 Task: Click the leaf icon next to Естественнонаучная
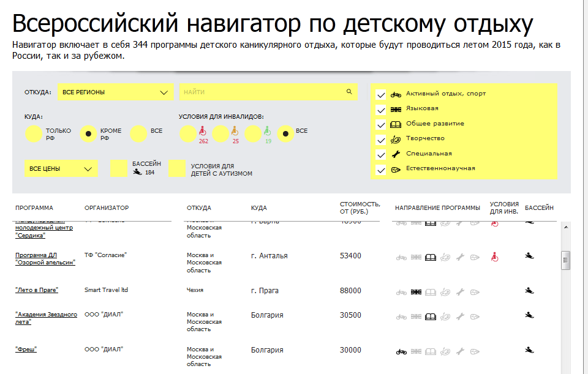(x=396, y=170)
